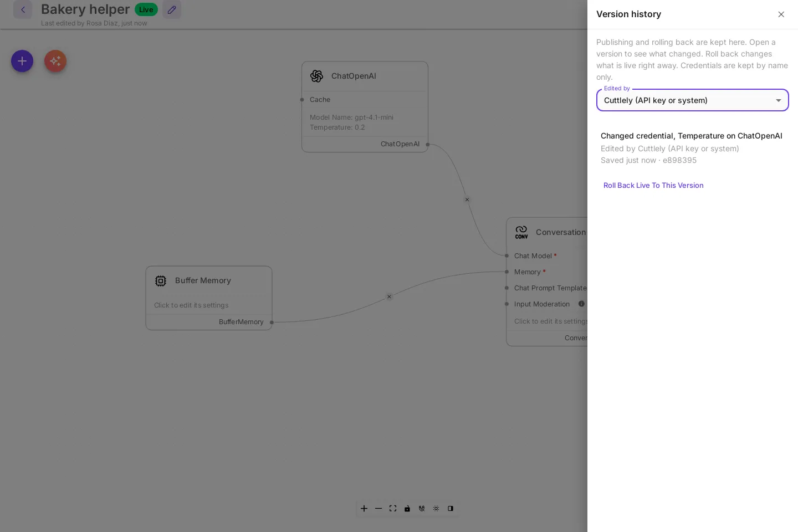Click the Bakery helper flow title
The height and width of the screenshot is (532, 798).
[85, 9]
